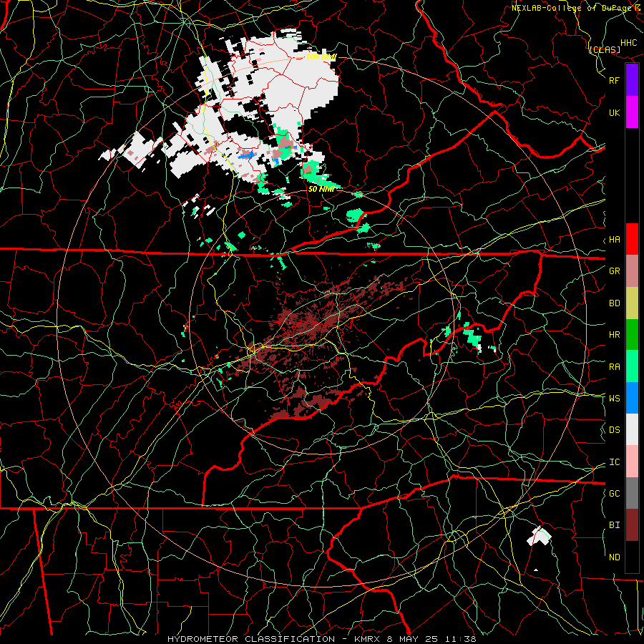Viewport: 644px width, 644px height.
Task: Click the HHC product label
Action: (x=629, y=43)
